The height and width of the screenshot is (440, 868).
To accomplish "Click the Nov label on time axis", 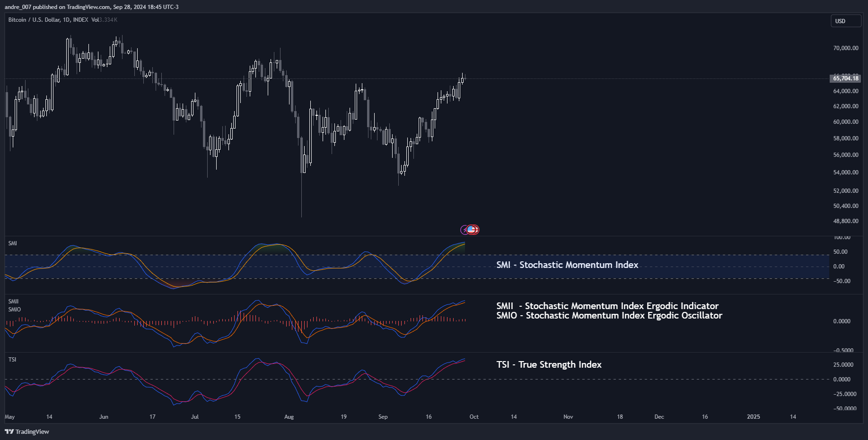I will (x=568, y=417).
